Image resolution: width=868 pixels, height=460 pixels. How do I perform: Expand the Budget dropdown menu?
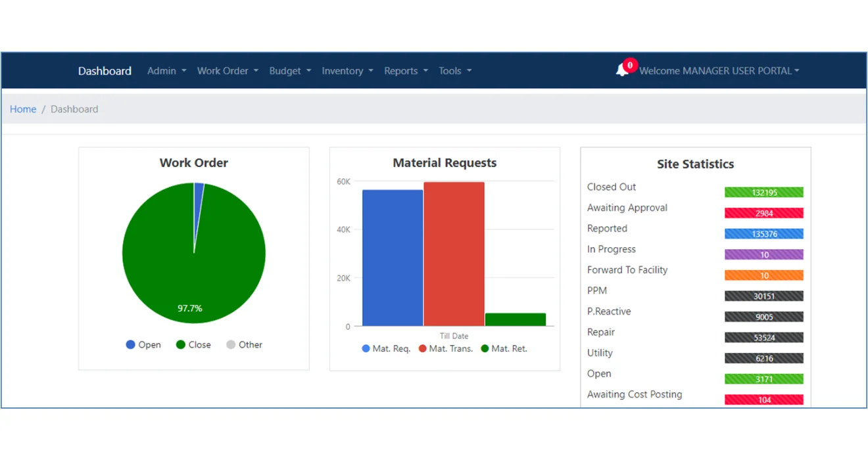coord(290,71)
